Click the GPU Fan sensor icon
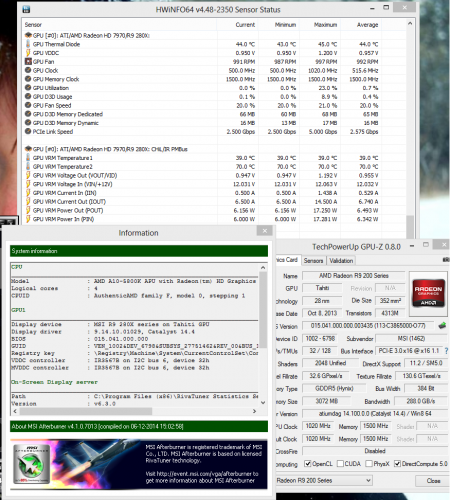Screen dimensions: 450x500 coord(28,62)
